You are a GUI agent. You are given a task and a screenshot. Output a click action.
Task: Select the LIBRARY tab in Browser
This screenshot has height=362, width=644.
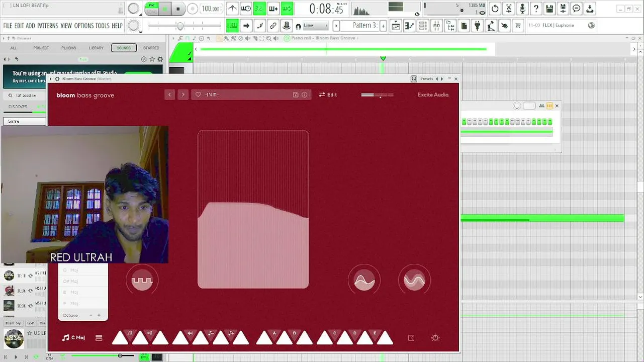pyautogui.click(x=96, y=48)
